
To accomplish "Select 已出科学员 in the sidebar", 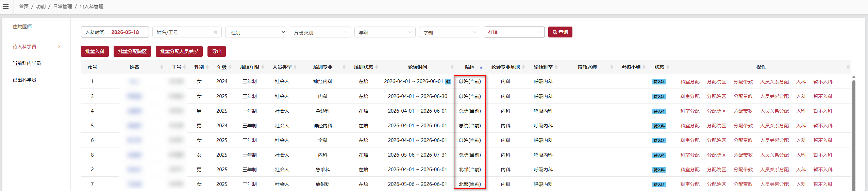I will tap(24, 80).
